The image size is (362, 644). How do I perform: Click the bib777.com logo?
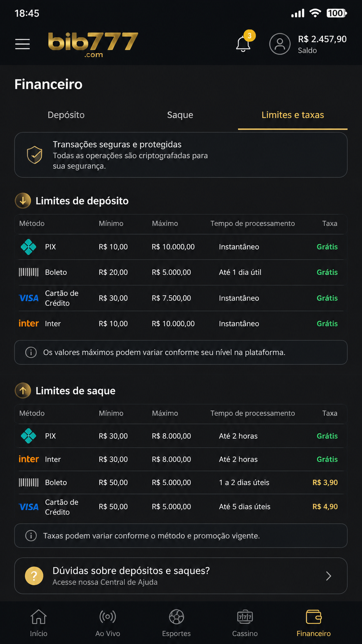point(93,45)
